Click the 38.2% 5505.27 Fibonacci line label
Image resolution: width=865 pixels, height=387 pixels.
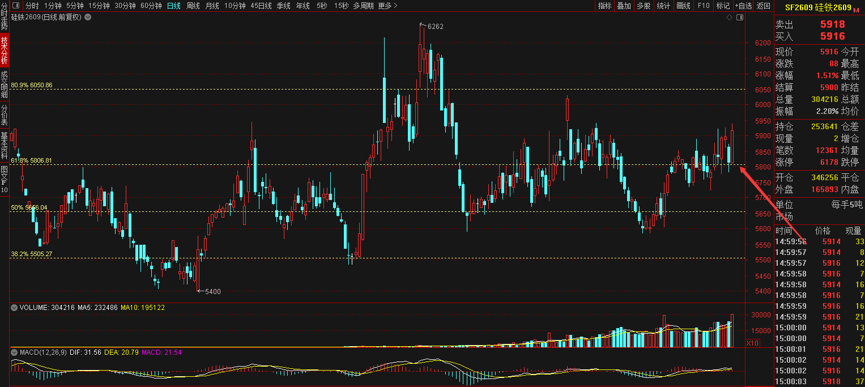(31, 254)
